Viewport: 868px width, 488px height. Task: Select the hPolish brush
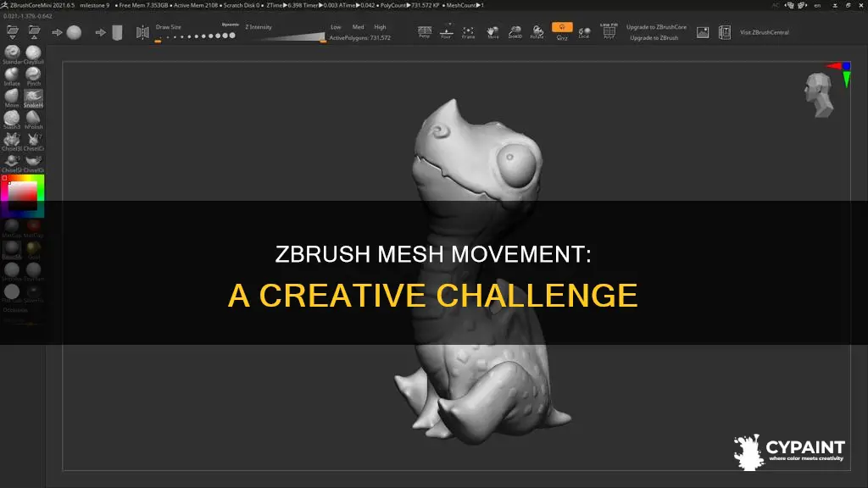33,119
